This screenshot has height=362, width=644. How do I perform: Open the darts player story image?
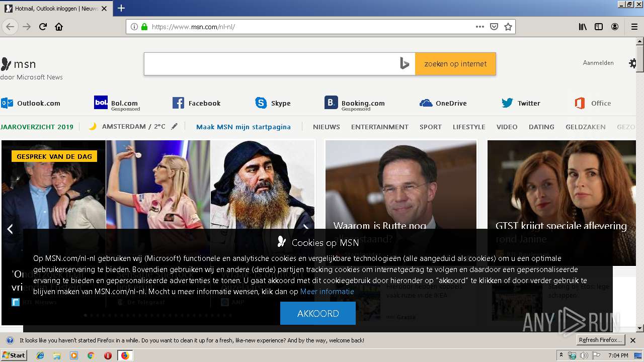[158, 185]
